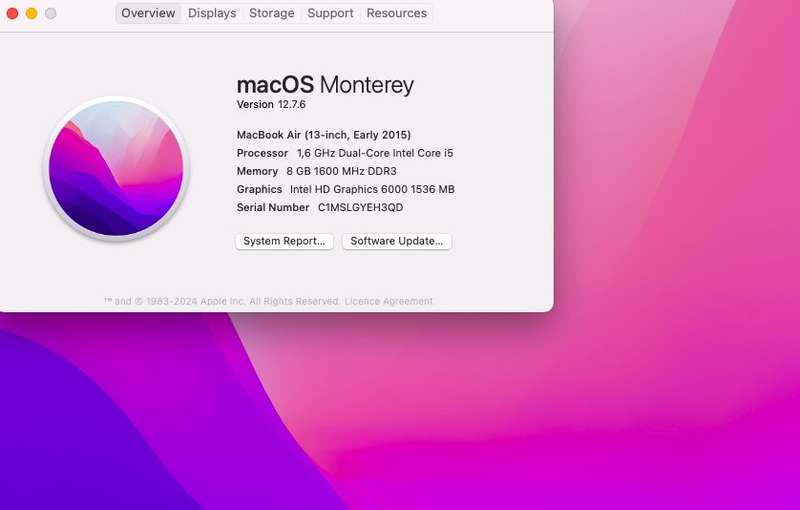
Task: Switch to the Overview tab
Action: (x=148, y=13)
